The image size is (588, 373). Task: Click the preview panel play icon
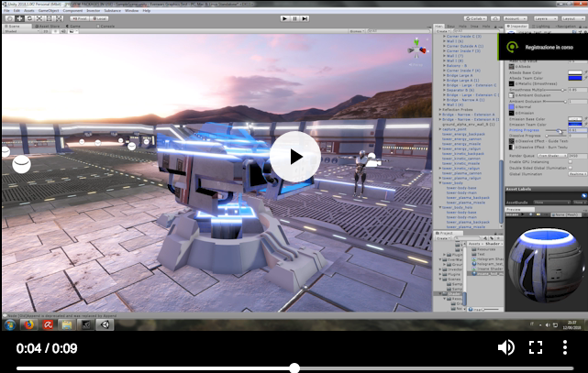click(521, 214)
